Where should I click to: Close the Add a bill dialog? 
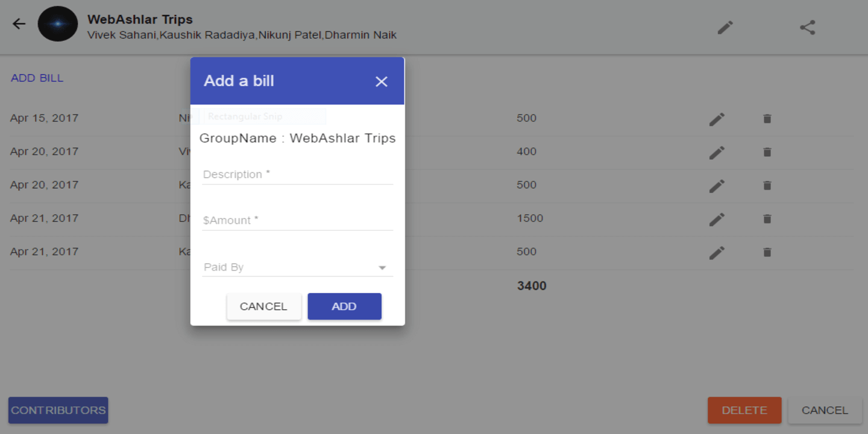coord(382,81)
